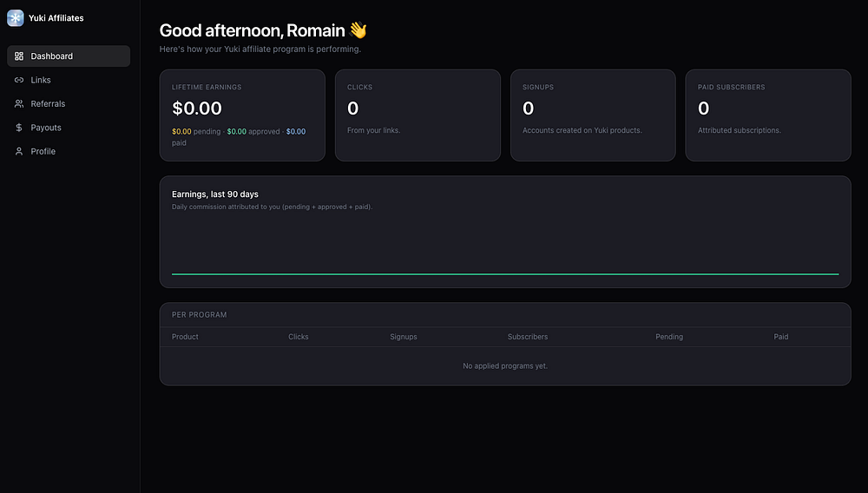868x493 pixels.
Task: Click the Dashboard grid icon
Action: coord(19,56)
